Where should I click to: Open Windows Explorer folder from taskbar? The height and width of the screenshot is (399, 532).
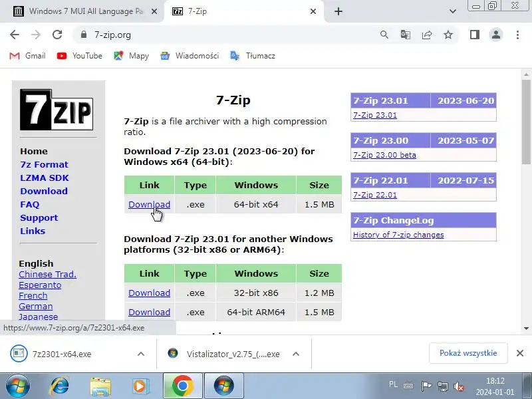(100, 386)
